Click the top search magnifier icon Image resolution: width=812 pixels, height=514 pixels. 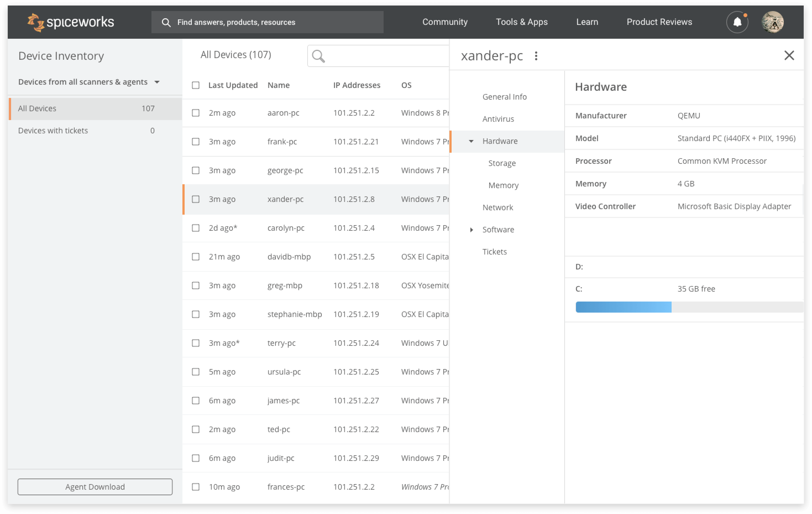(x=166, y=22)
